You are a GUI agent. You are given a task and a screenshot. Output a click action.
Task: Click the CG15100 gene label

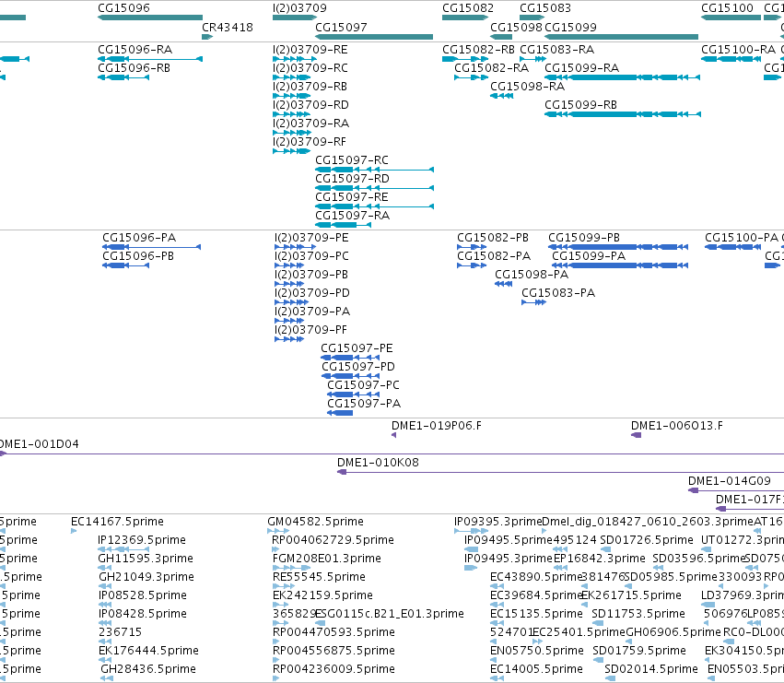728,8
